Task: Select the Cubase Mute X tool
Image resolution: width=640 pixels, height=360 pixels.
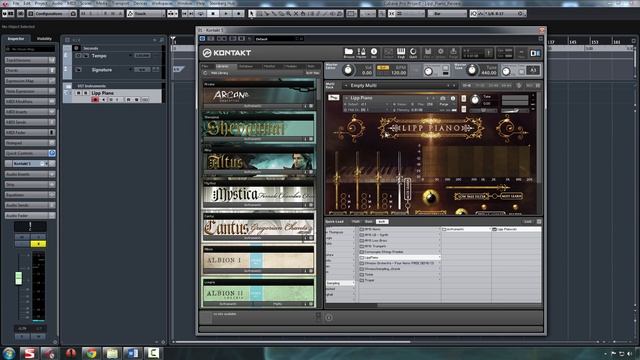Action: [296, 13]
